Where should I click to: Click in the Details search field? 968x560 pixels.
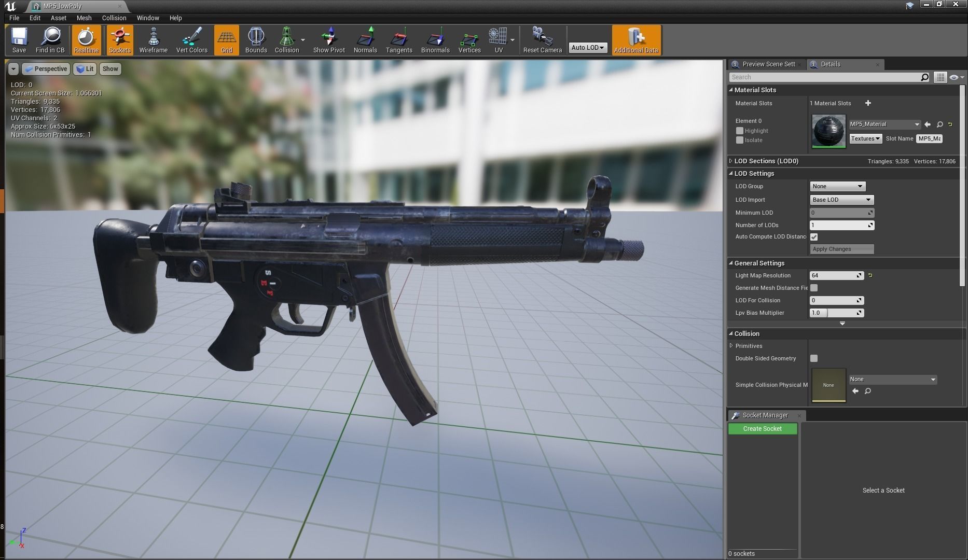(824, 77)
